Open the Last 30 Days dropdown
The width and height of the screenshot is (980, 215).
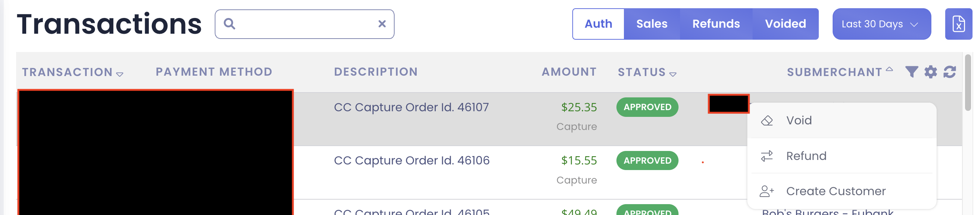(x=882, y=24)
